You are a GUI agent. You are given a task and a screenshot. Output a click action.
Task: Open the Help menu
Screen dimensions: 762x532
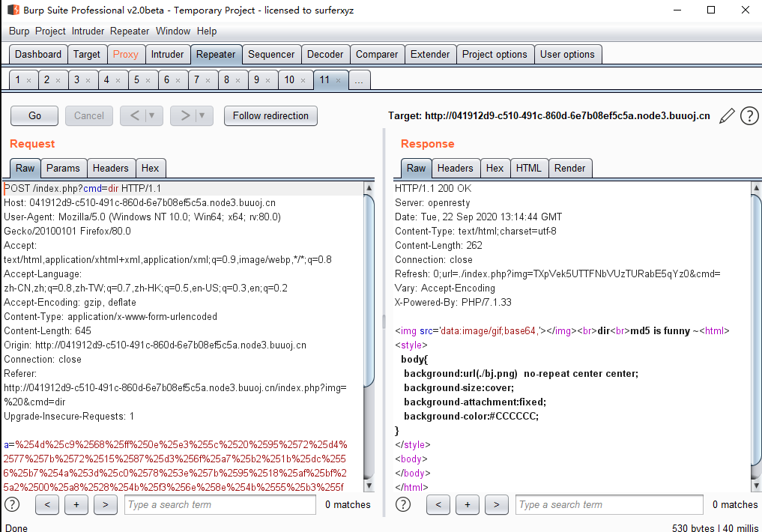coord(207,31)
